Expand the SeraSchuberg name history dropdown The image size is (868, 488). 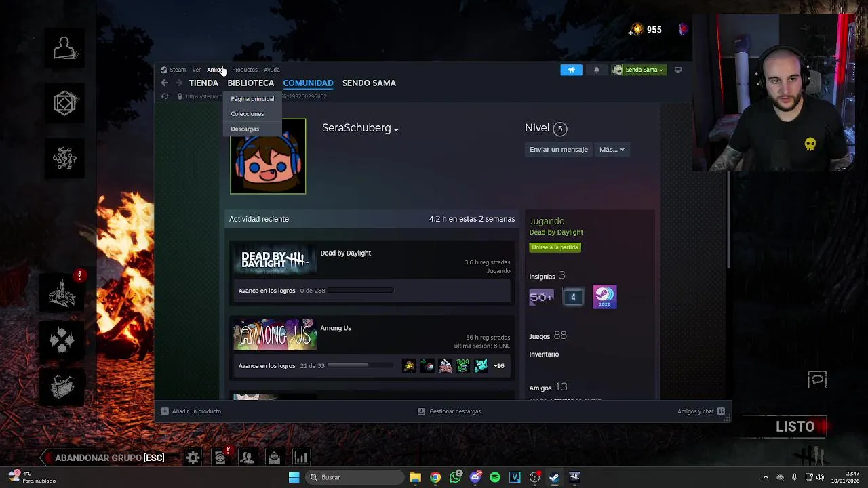[396, 129]
